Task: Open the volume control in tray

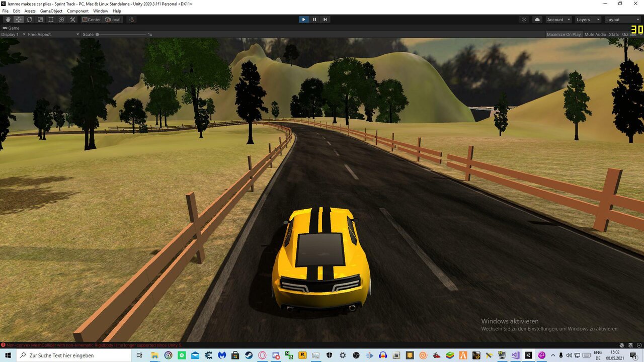Action: tap(569, 355)
